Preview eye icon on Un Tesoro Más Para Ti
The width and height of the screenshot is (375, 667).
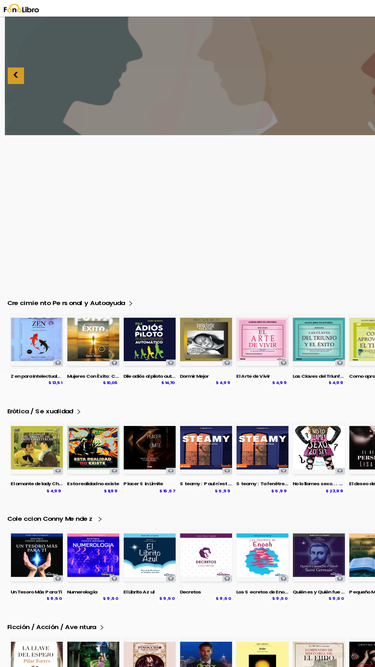(58, 579)
